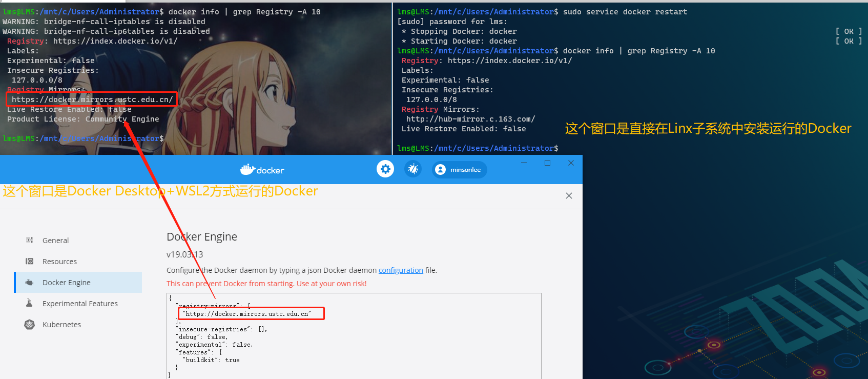Screen dimensions: 868x379
Task: Click the left terminal's last prompt line
Action: pyautogui.click(x=83, y=138)
